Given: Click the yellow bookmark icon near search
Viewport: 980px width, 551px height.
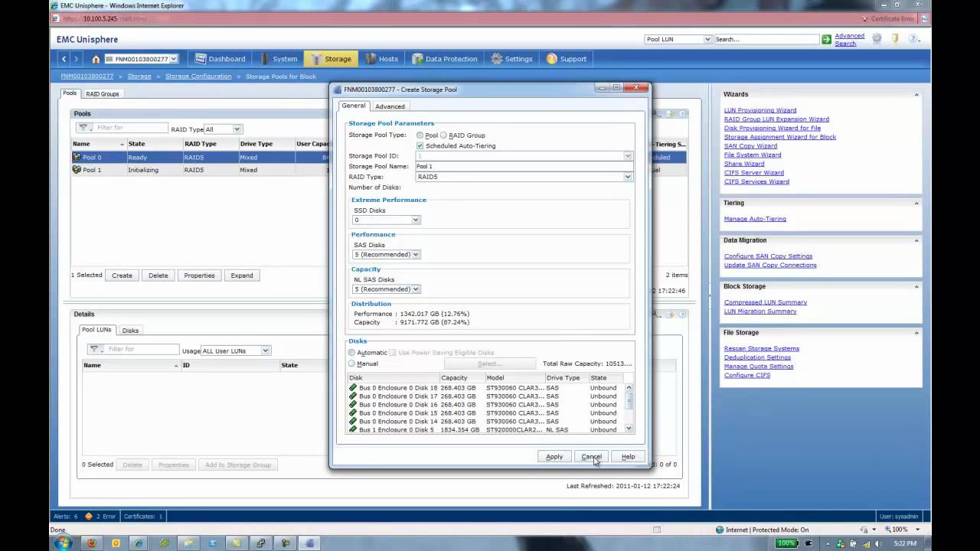Looking at the screenshot, I should (895, 38).
